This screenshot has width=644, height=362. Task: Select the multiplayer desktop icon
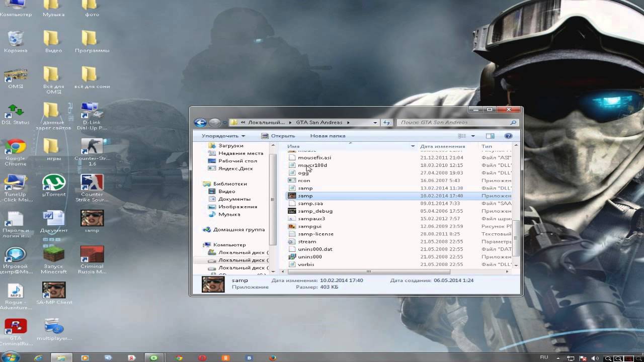54,330
